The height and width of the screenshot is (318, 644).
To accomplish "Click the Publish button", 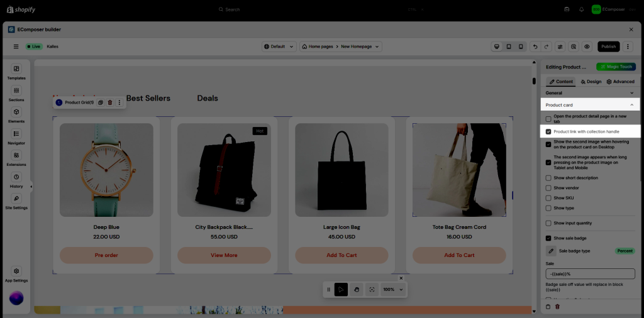I will point(608,47).
